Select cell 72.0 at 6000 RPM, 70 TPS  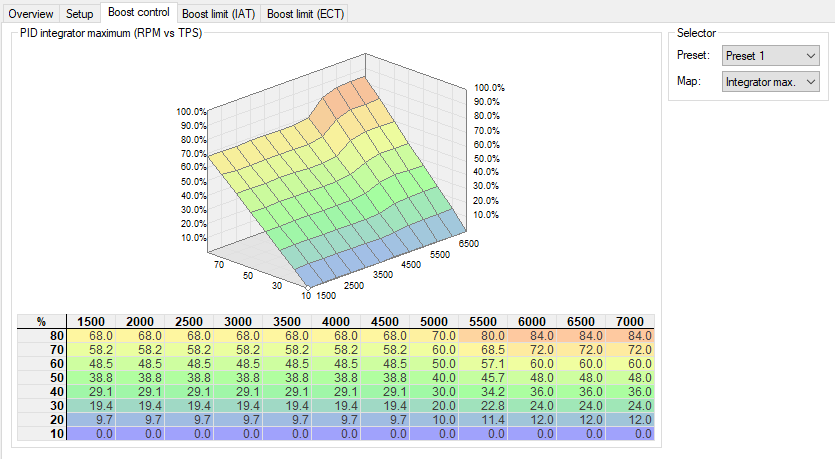pyautogui.click(x=532, y=350)
